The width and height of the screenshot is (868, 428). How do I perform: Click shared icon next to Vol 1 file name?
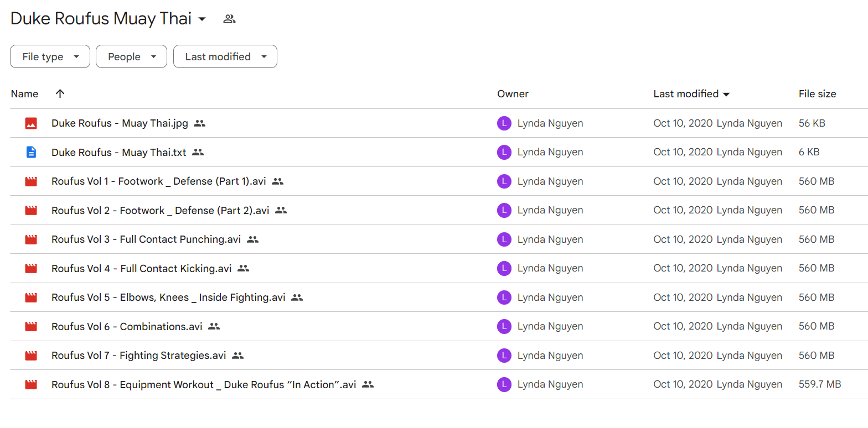tap(278, 181)
